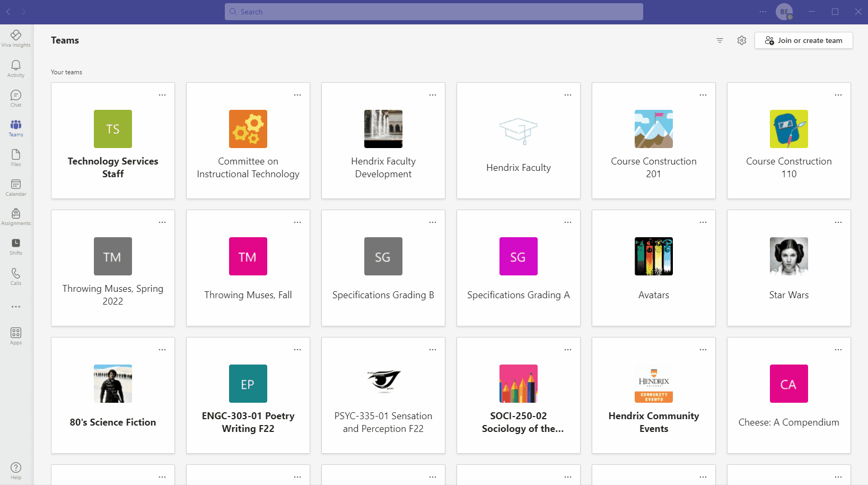Open more options for Hendrix Faculty
The width and height of the screenshot is (868, 485).
pyautogui.click(x=568, y=95)
